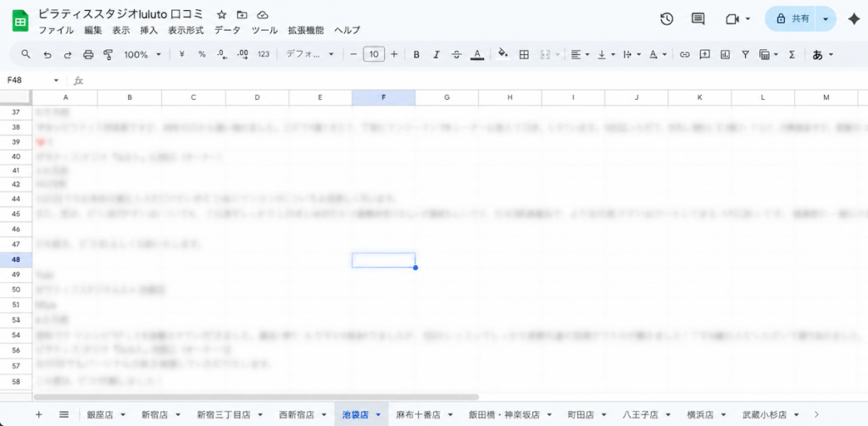
Task: Open version history clock icon
Action: 666,19
